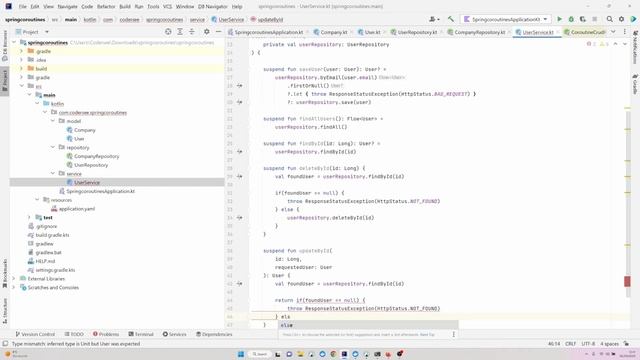The image size is (640, 360).
Task: Go to the previous highlighted error arrow
Action: click(616, 44)
